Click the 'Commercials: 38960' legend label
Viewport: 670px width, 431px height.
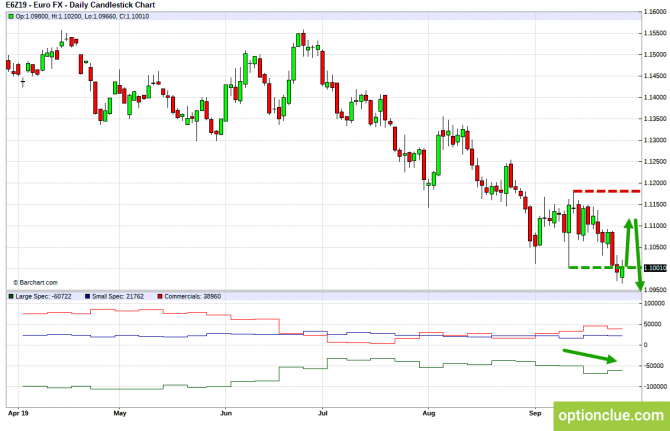pyautogui.click(x=193, y=296)
